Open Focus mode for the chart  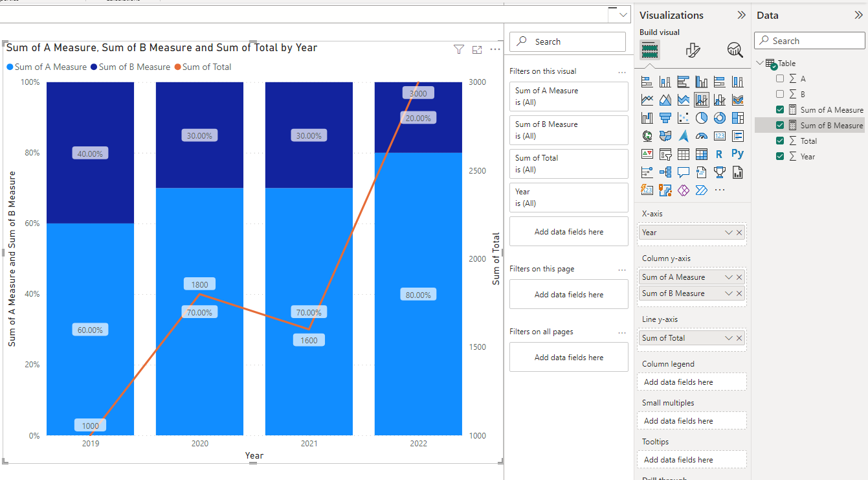click(477, 49)
